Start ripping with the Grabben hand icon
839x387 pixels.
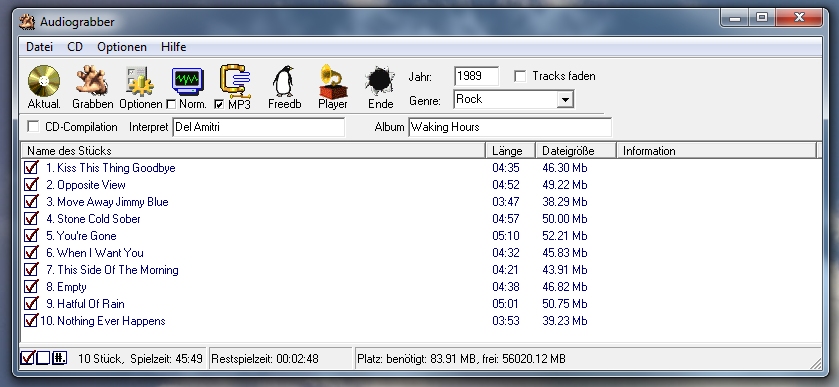(92, 81)
